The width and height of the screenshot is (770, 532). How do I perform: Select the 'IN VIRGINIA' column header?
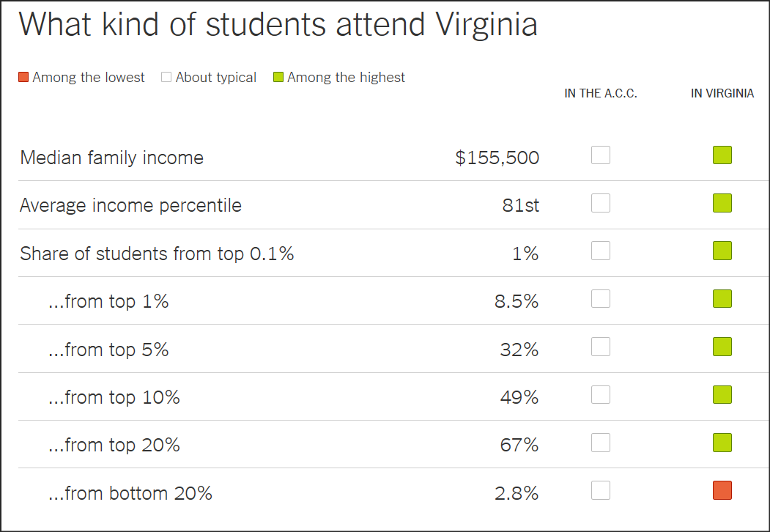722,93
